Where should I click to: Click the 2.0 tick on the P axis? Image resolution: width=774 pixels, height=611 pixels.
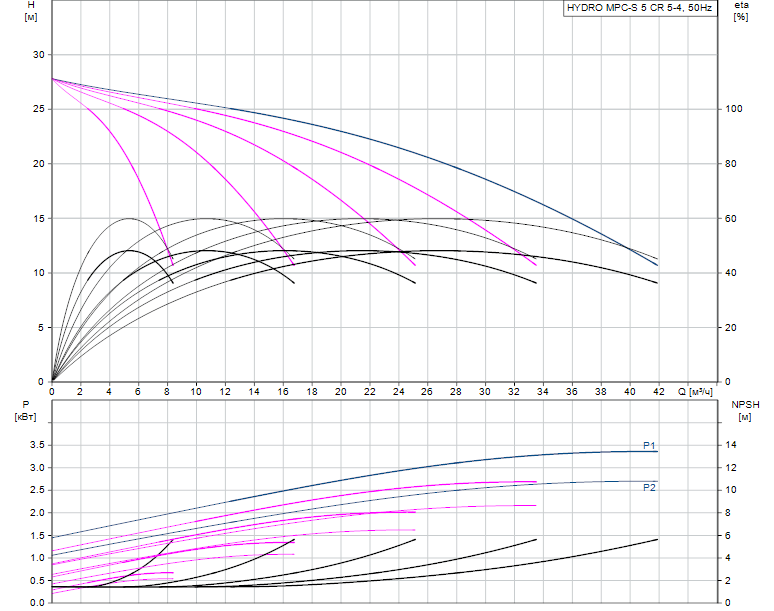[x=35, y=513]
